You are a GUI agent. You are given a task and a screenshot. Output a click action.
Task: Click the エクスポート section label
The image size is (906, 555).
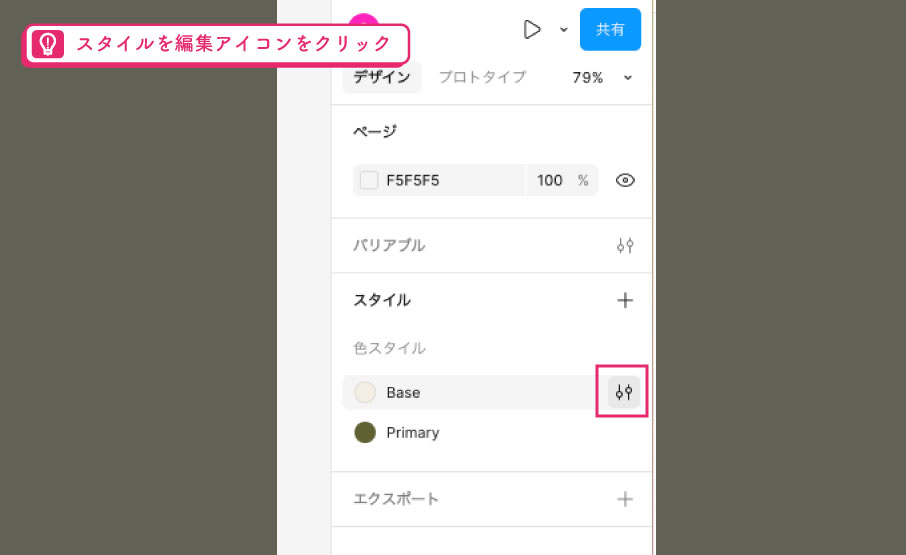tap(396, 499)
